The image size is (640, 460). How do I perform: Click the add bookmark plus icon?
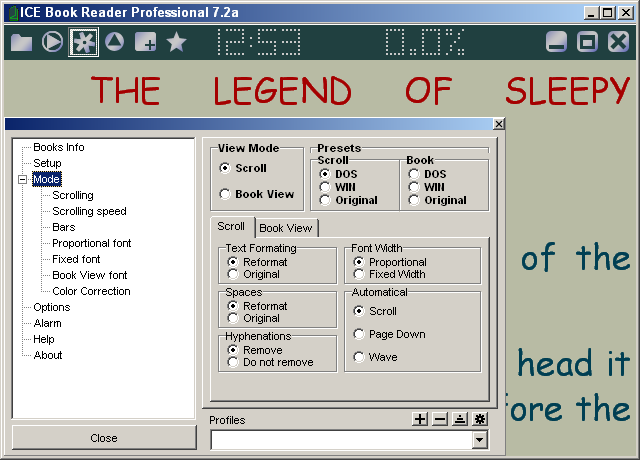pyautogui.click(x=145, y=42)
